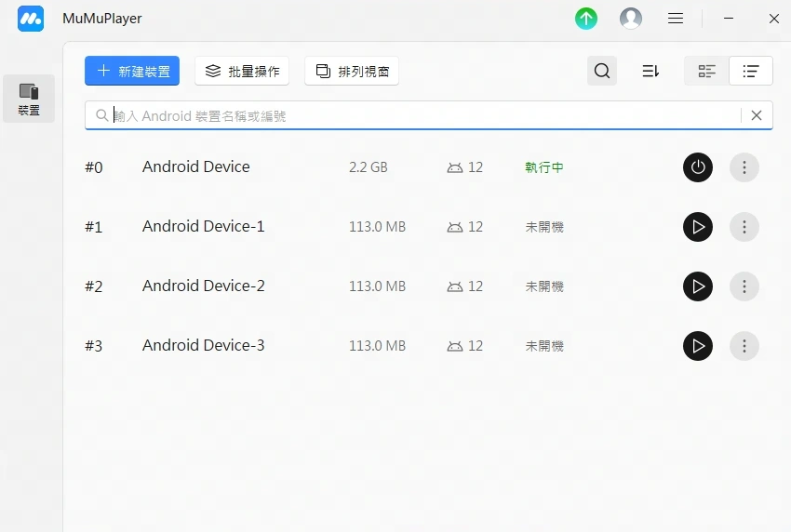Viewport: 791px width, 532px height.
Task: Select the Android Device name text
Action: coord(195,166)
